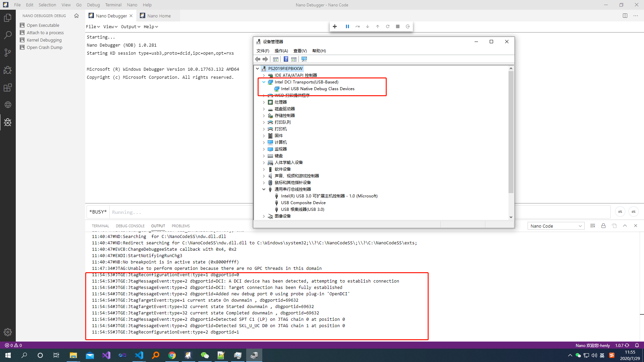Click the Step Over arrow icon
Viewport: 644px width, 362px height.
point(358,26)
